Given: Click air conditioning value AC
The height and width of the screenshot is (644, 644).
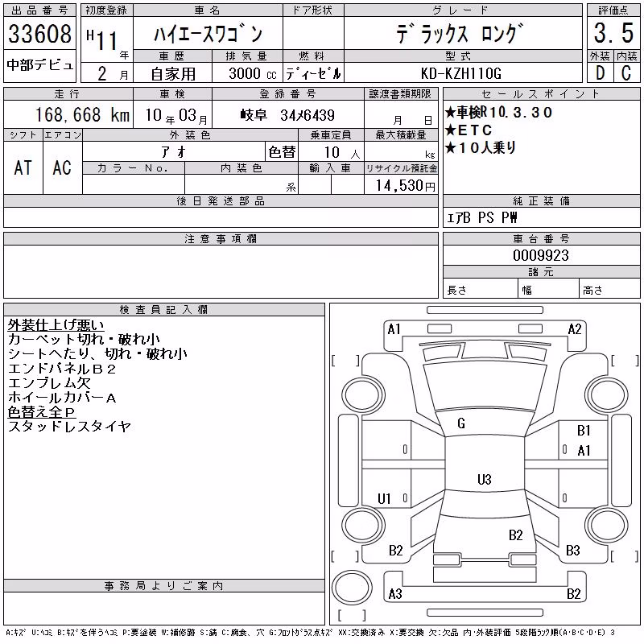Looking at the screenshot, I should pyautogui.click(x=62, y=168).
